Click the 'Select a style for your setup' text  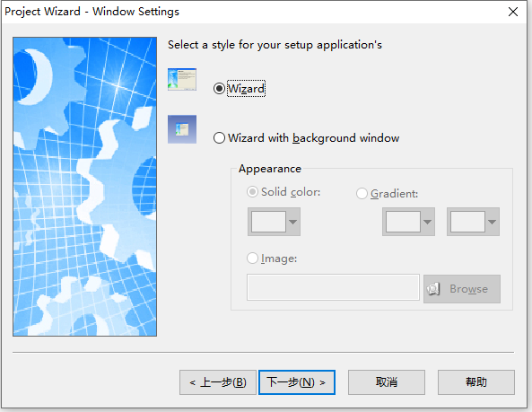pos(275,45)
